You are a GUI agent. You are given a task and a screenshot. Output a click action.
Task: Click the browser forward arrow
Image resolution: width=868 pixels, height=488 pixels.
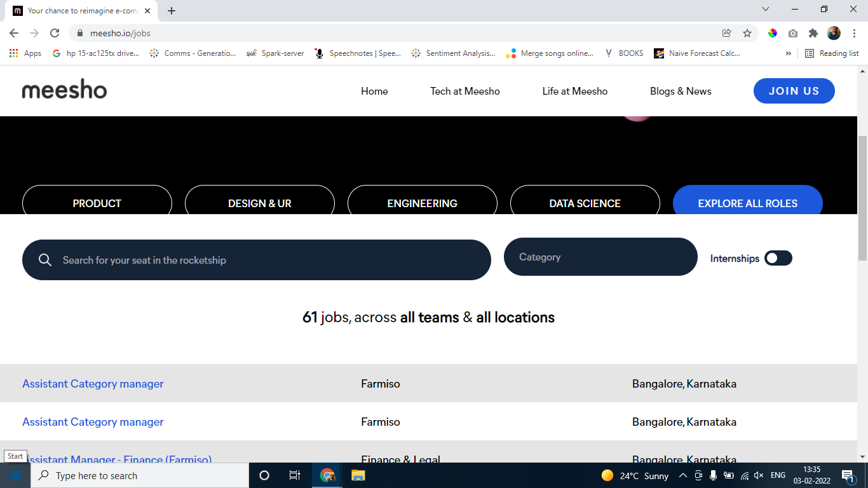[34, 33]
